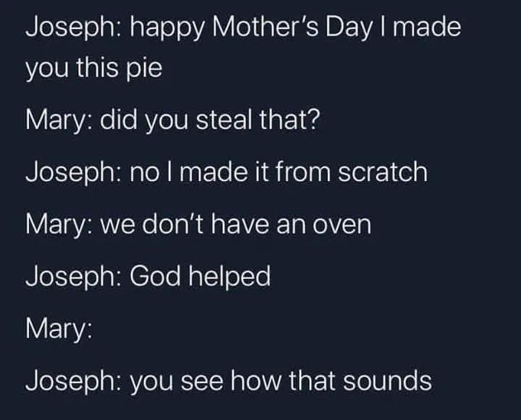521x420 pixels.
Task: Click "Joseph:" before "God helped"
Action: point(73,277)
